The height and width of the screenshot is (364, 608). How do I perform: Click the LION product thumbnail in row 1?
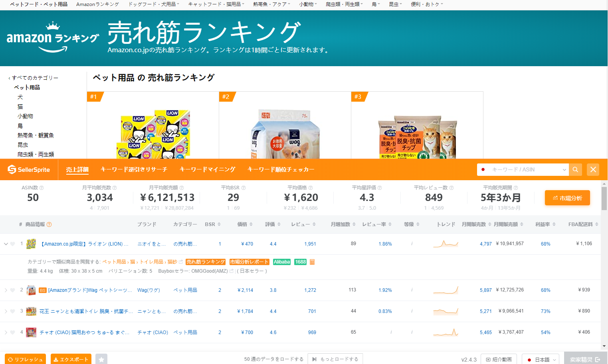[31, 244]
